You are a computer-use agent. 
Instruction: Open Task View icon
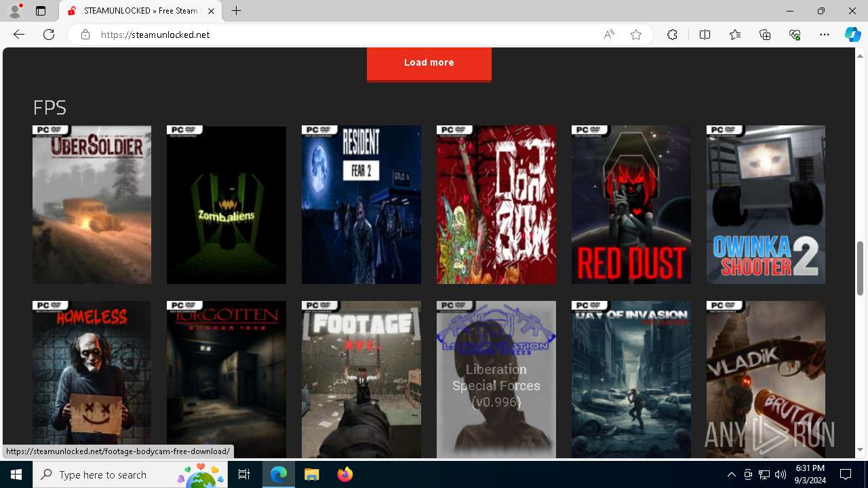pos(244,474)
